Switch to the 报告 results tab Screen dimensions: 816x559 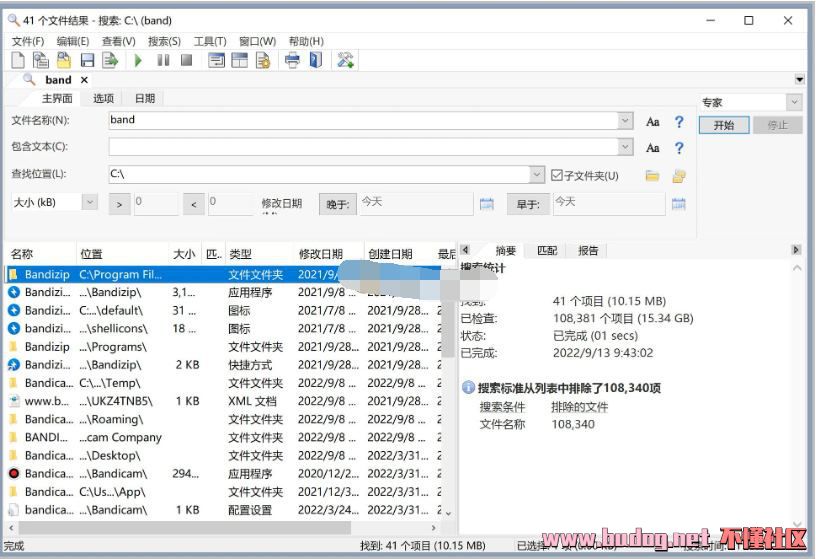point(588,251)
